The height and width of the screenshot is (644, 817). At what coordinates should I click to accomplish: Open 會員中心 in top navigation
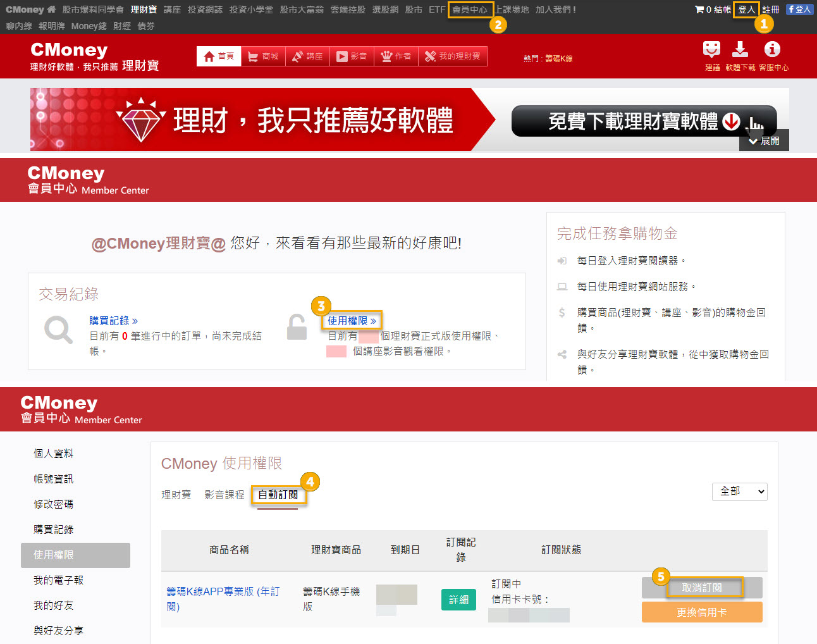click(x=470, y=9)
